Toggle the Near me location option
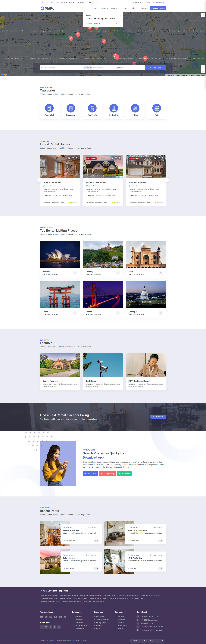The height and width of the screenshot is (644, 206). point(88,68)
